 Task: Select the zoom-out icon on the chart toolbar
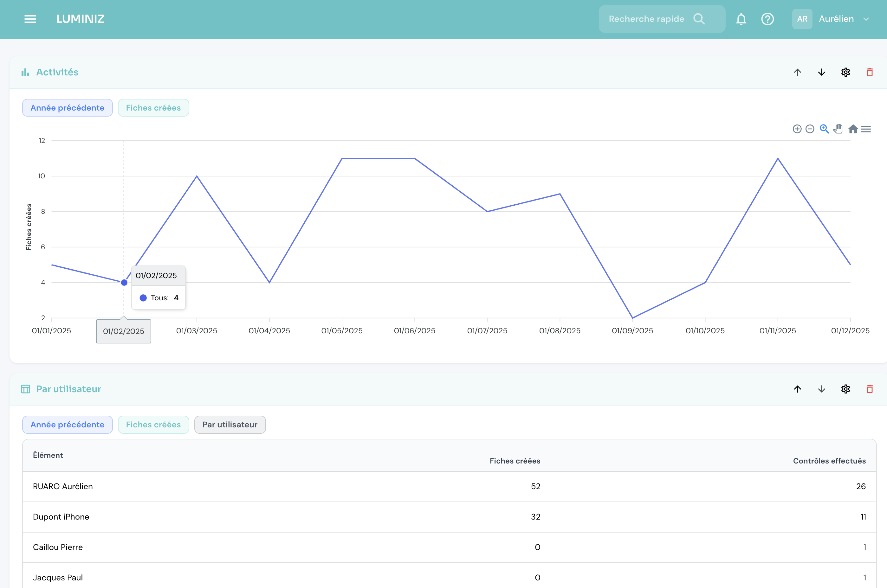(810, 129)
